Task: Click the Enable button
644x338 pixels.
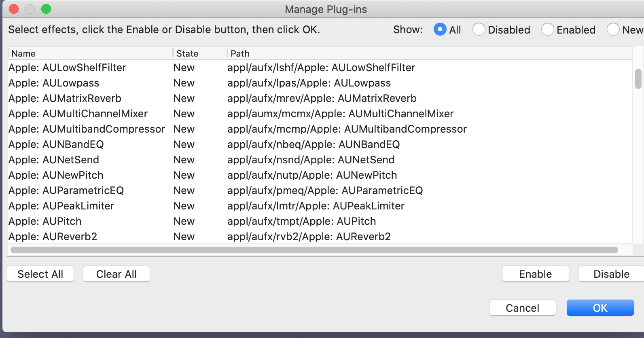Action: (536, 274)
